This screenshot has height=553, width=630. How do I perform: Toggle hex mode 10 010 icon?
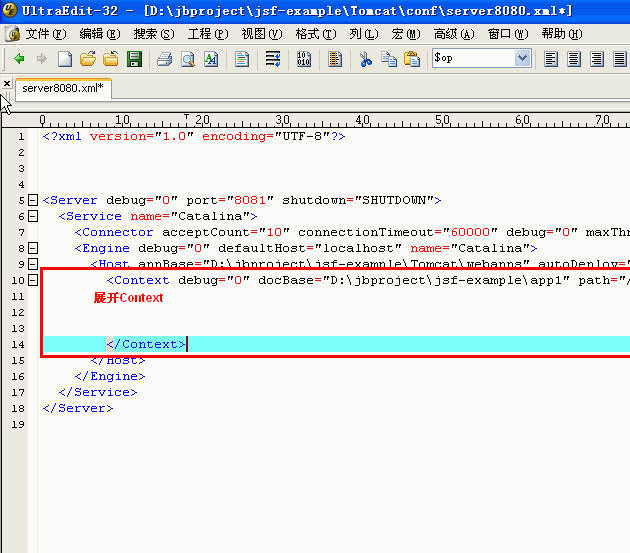point(303,59)
